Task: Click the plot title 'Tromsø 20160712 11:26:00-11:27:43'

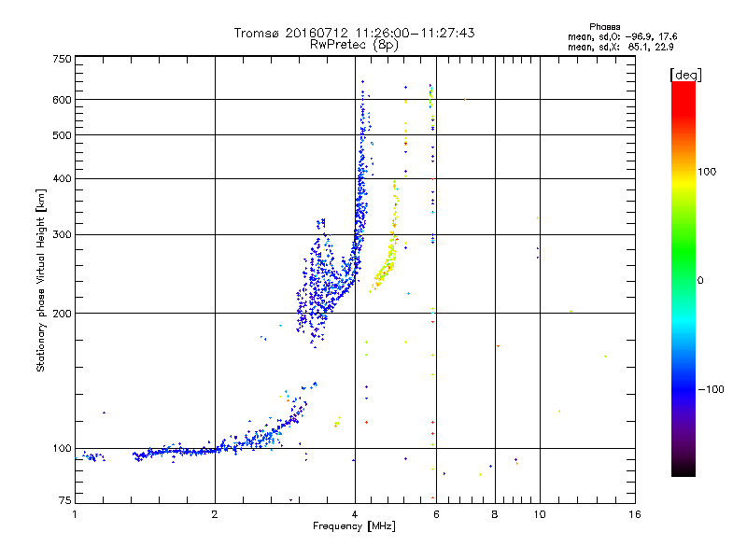Action: [x=354, y=33]
